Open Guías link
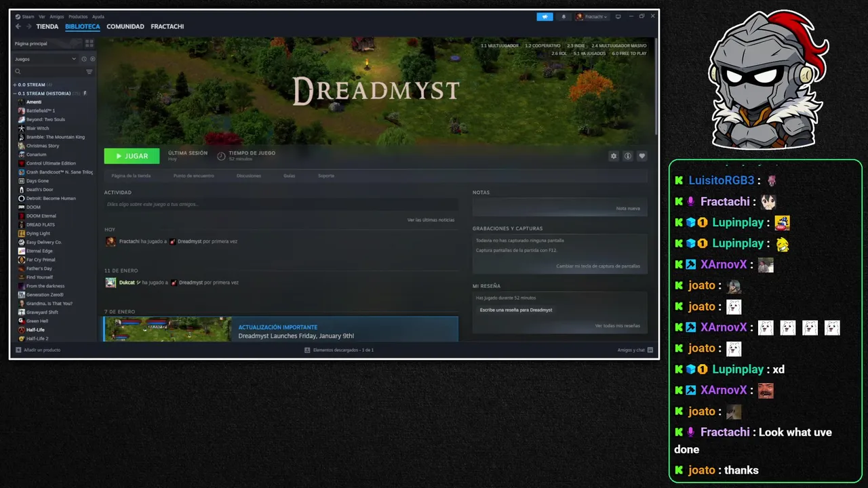The width and height of the screenshot is (868, 488). click(290, 176)
